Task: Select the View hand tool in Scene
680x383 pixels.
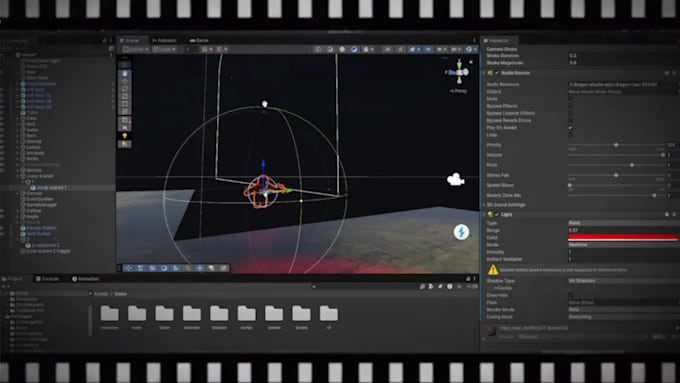Action: tap(125, 73)
